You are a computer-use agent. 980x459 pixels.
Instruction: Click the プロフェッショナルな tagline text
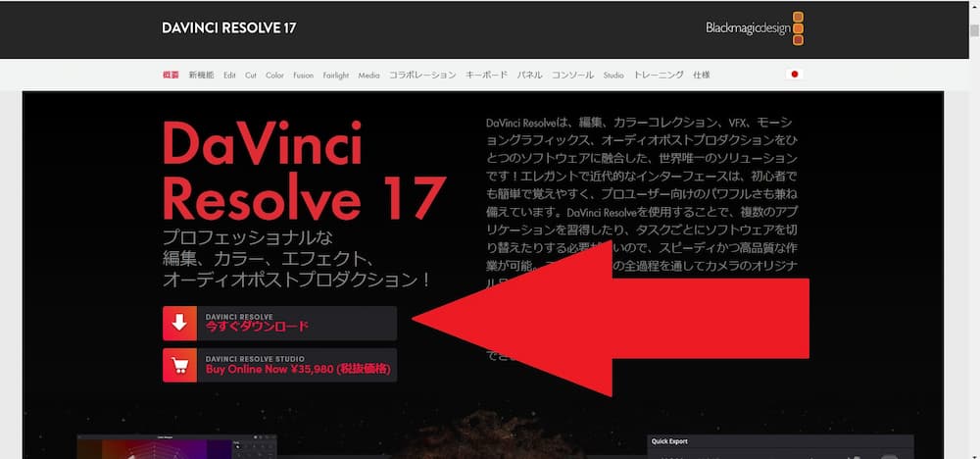[x=248, y=237]
